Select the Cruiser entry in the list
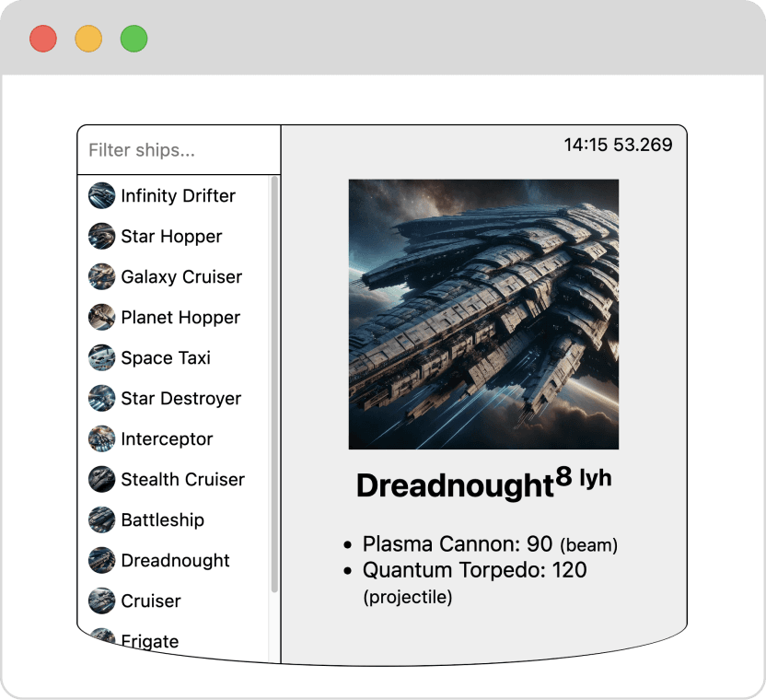Image resolution: width=766 pixels, height=700 pixels. click(150, 601)
